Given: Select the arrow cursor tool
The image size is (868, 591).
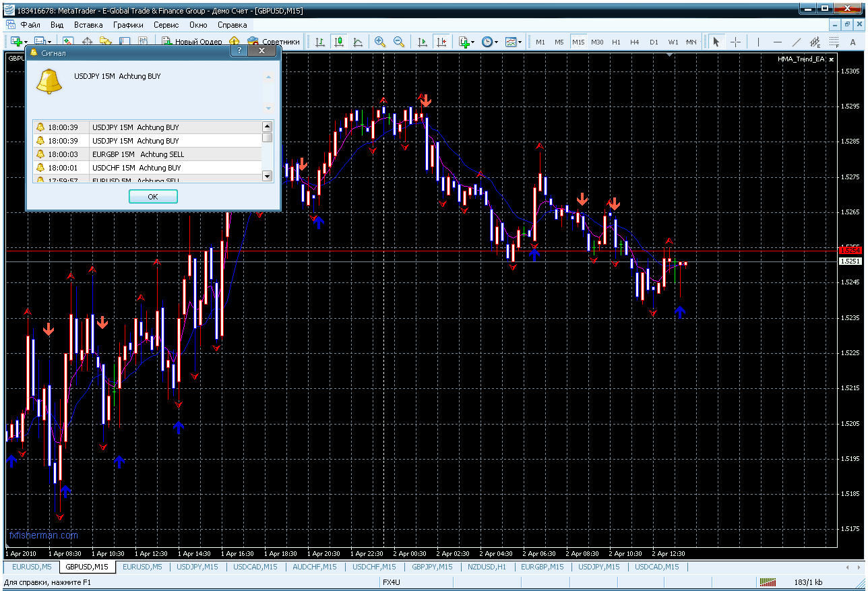Looking at the screenshot, I should coord(716,42).
